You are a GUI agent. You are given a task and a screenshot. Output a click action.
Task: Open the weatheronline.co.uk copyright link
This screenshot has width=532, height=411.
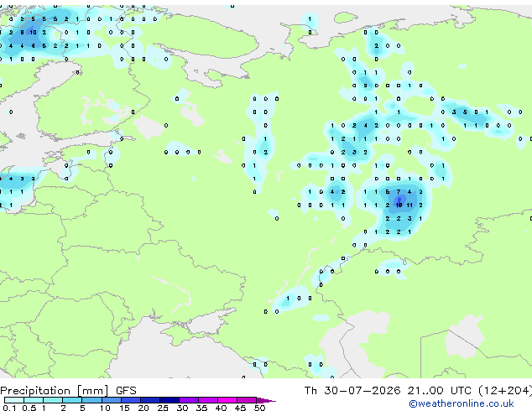pyautogui.click(x=462, y=403)
